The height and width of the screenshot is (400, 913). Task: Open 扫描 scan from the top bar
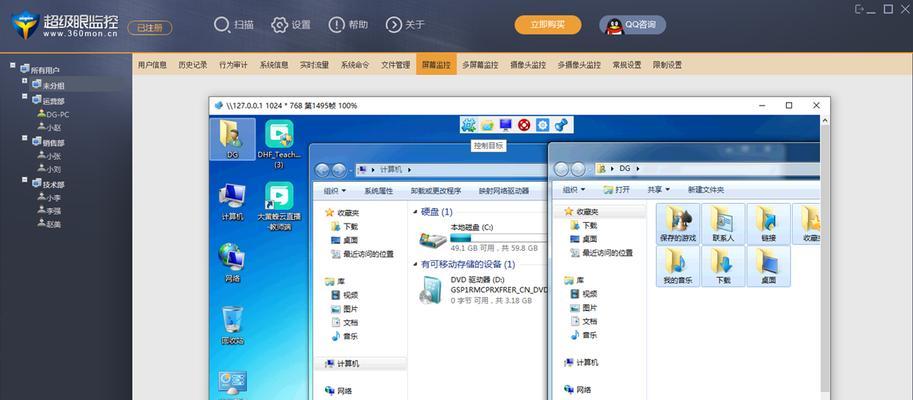233,25
